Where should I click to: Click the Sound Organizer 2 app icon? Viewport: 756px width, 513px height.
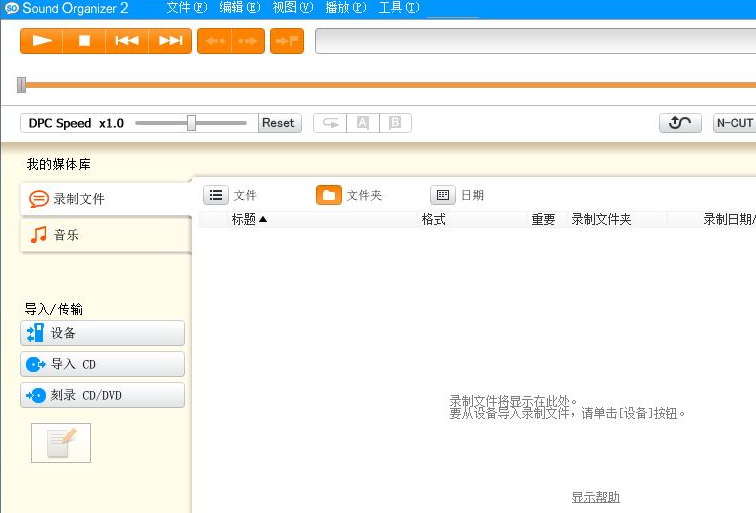(x=12, y=8)
